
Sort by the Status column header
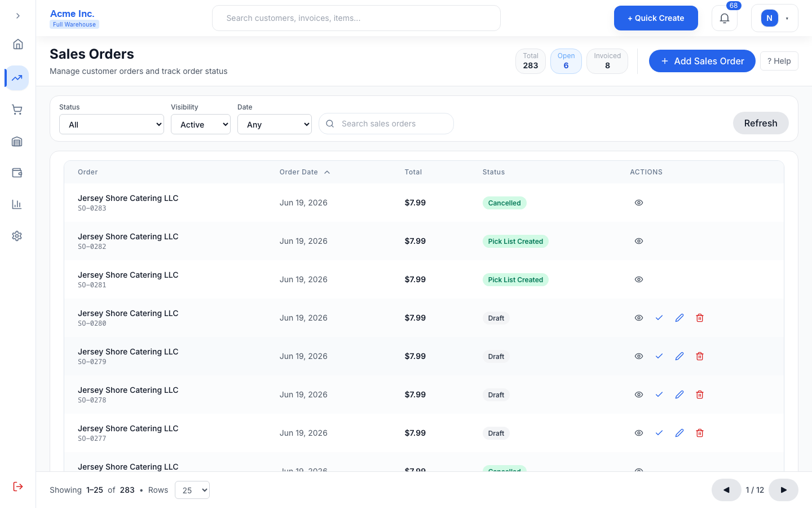[493, 172]
